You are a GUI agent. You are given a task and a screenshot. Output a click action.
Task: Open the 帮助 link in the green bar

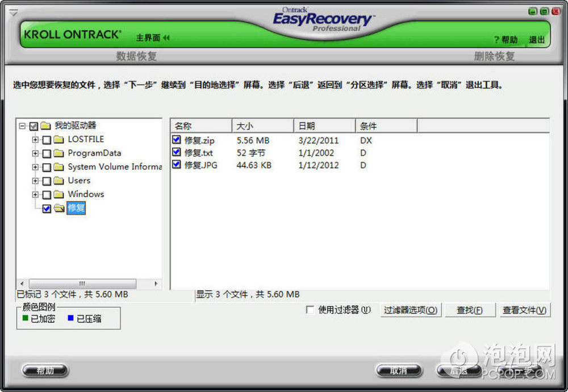click(506, 40)
